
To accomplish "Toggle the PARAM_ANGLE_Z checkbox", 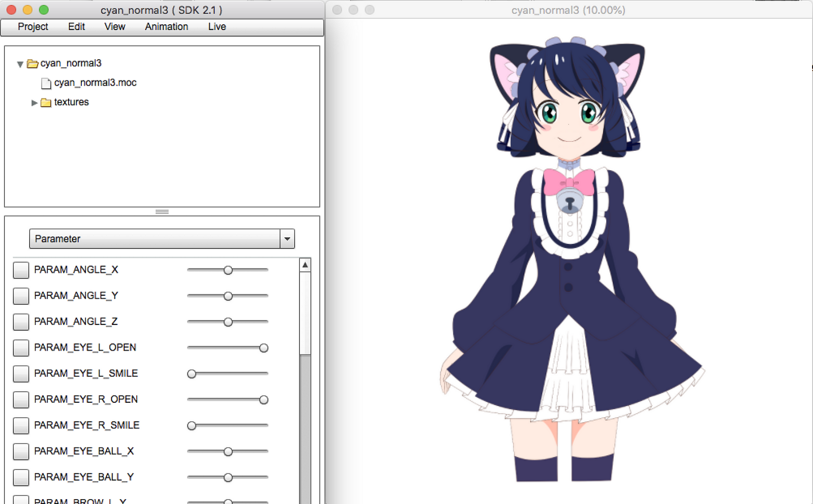I will coord(21,322).
